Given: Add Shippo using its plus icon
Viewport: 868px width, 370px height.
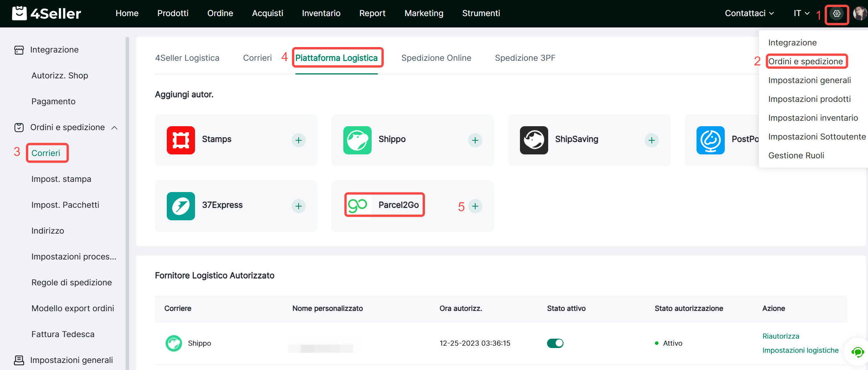Looking at the screenshot, I should [x=475, y=140].
